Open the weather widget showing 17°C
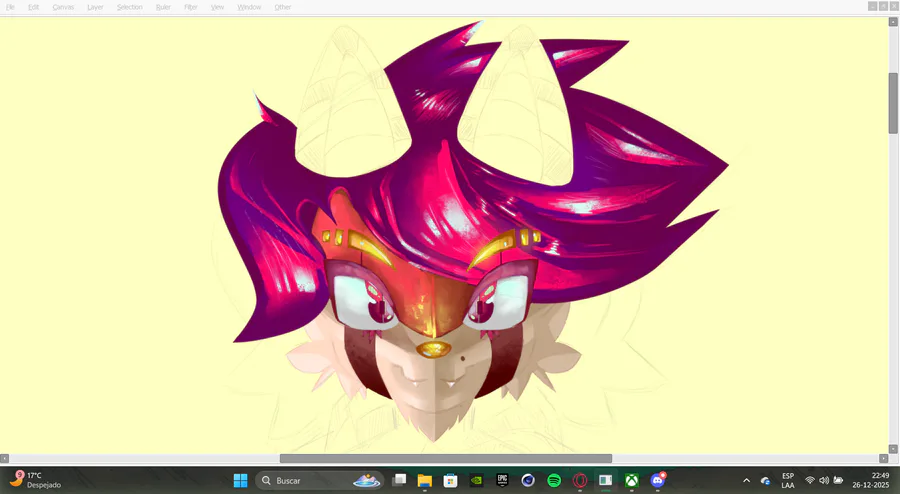This screenshot has width=900, height=494. pyautogui.click(x=36, y=480)
